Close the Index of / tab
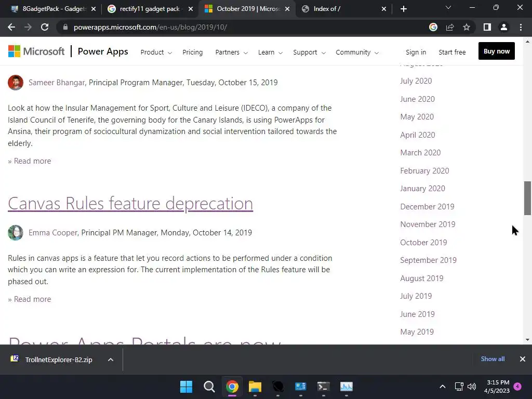 tap(384, 9)
